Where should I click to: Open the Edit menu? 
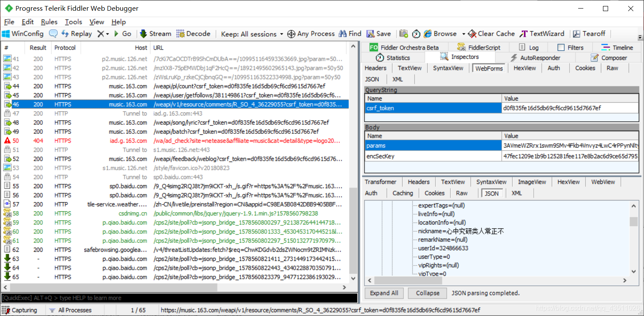27,22
